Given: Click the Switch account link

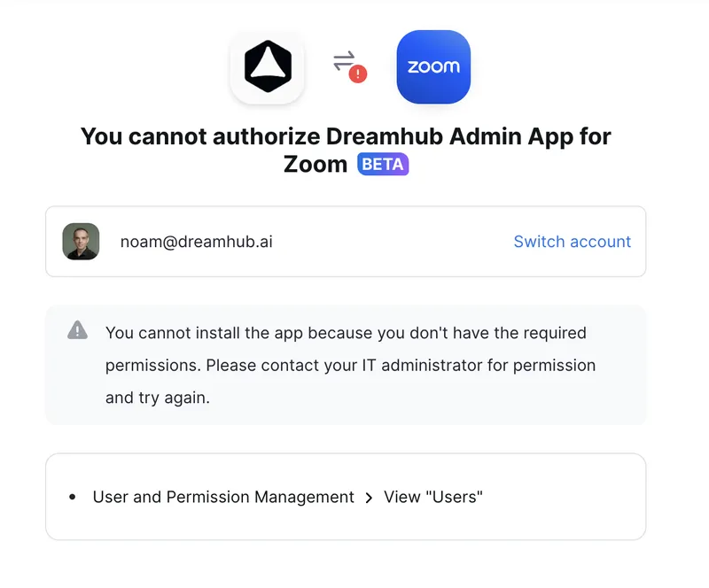Looking at the screenshot, I should coord(572,242).
